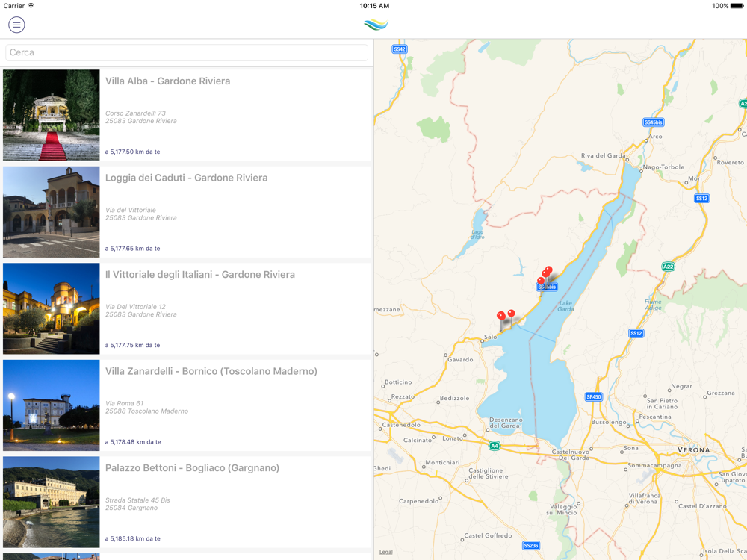This screenshot has width=747, height=560.
Task: Open the Legal link on the map
Action: (x=386, y=552)
